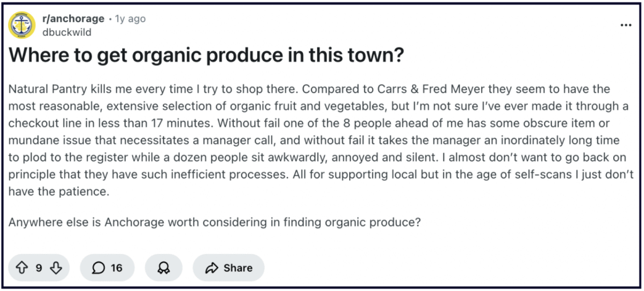
Task: Click the share arrow icon
Action: coord(211,268)
